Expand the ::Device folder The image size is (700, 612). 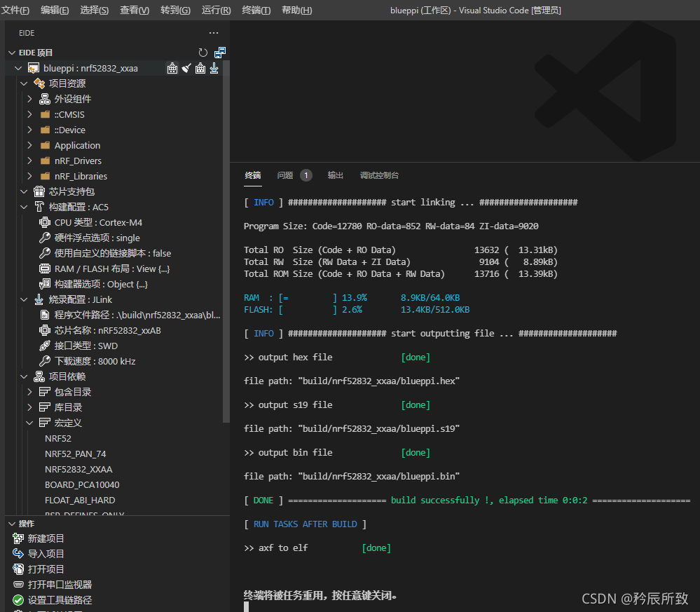coord(30,130)
